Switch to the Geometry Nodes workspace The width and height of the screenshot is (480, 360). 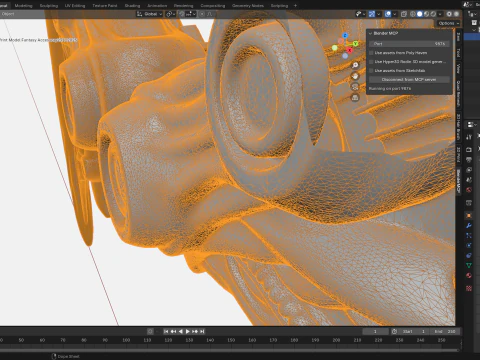click(x=248, y=6)
